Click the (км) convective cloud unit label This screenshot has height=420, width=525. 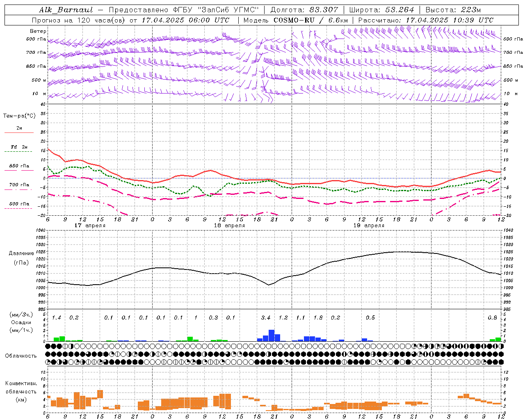pyautogui.click(x=21, y=399)
